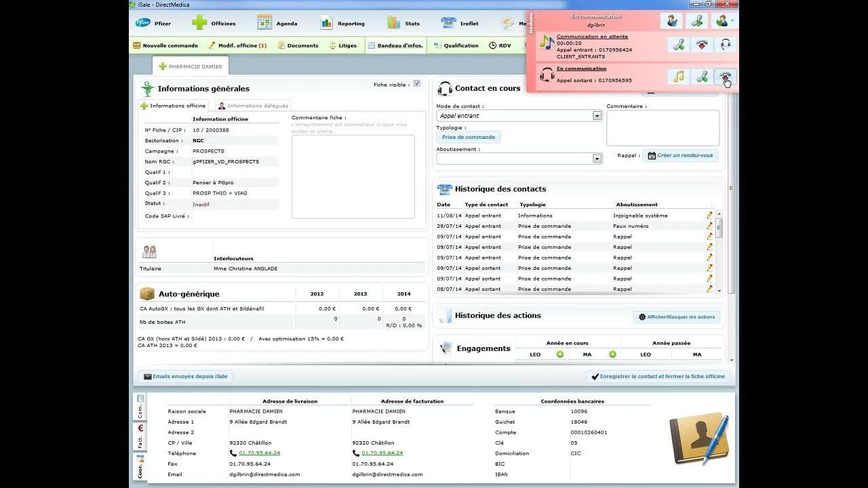Hang up the waiting incoming call

(702, 44)
